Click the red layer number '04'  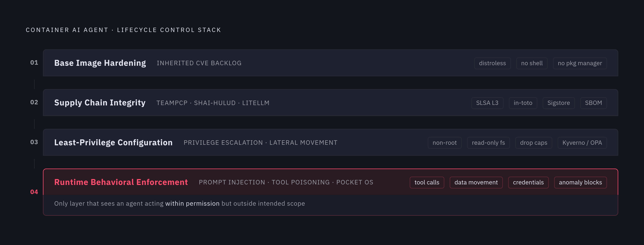point(34,192)
